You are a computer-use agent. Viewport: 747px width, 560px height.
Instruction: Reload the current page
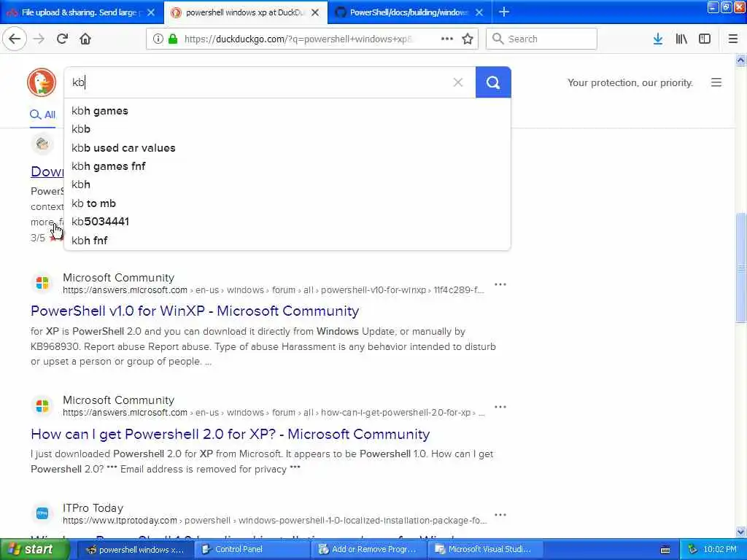pos(62,39)
